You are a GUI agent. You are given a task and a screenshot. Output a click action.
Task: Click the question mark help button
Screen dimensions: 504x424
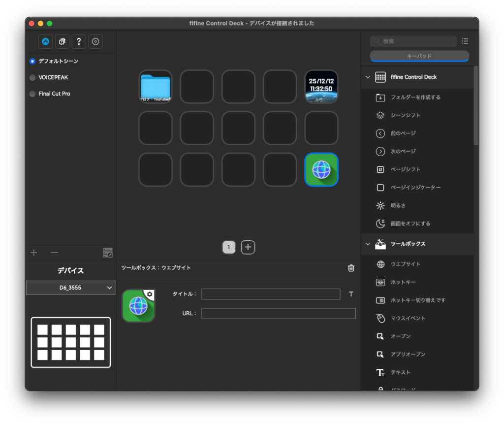[x=79, y=41]
